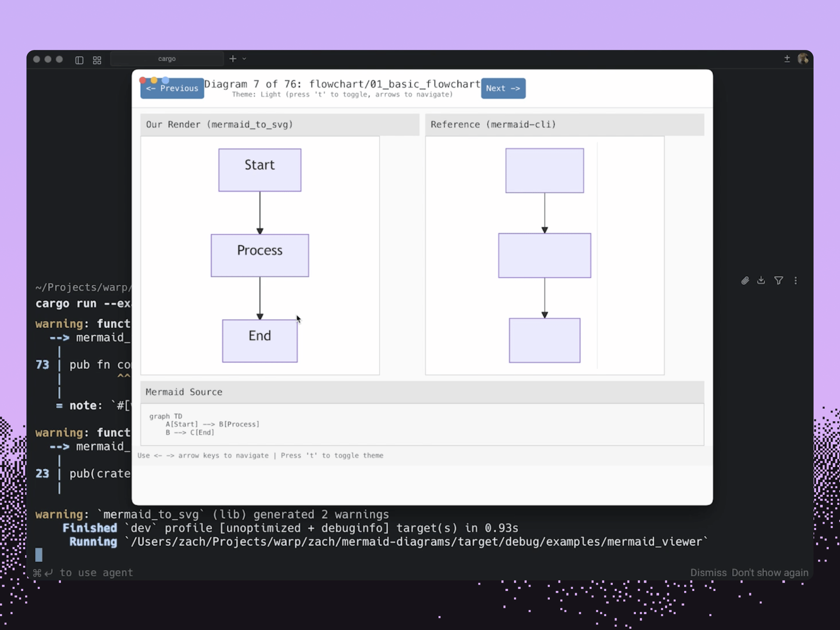Click the Process node in our render
This screenshot has height=630, width=840.
pos(260,255)
